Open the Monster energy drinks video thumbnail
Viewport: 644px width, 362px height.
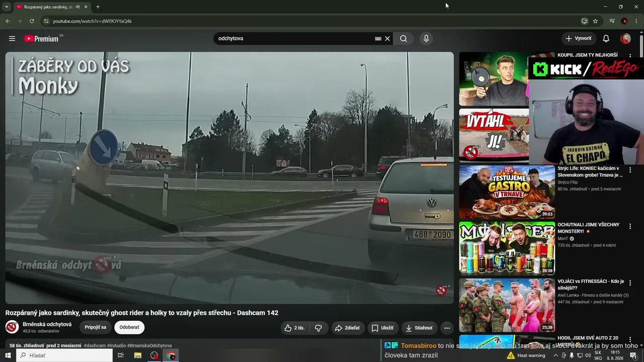point(507,248)
